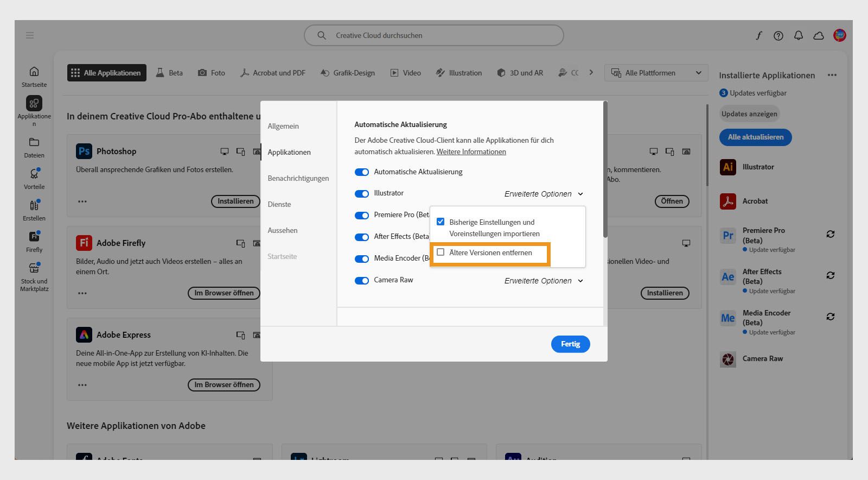Open Applikationen in the sidebar

(x=34, y=111)
